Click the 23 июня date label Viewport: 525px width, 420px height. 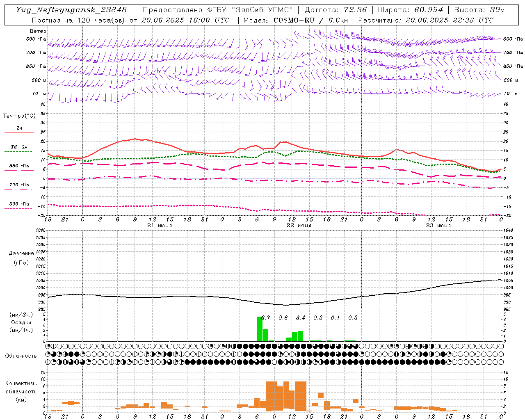[438, 226]
